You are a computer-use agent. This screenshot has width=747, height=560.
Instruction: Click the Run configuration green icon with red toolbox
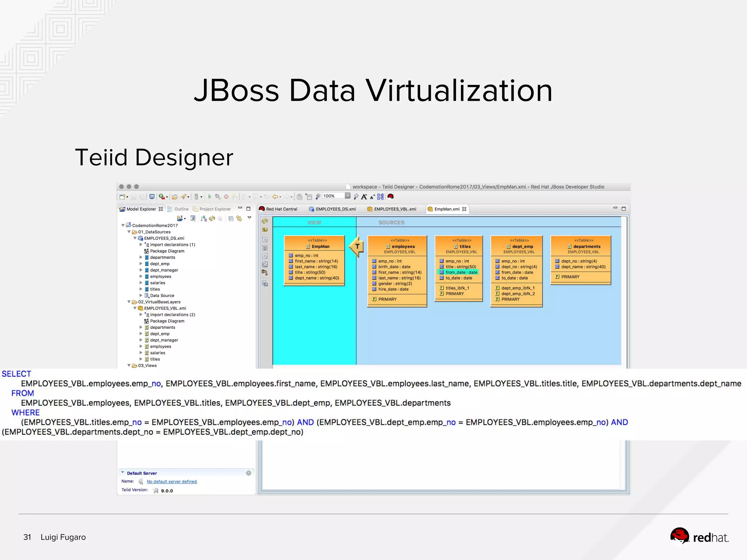162,197
